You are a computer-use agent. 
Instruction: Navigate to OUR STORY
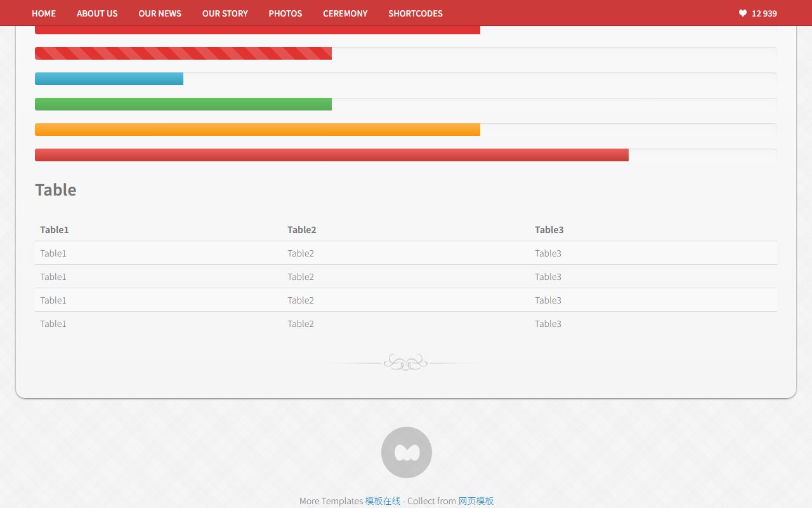(225, 13)
